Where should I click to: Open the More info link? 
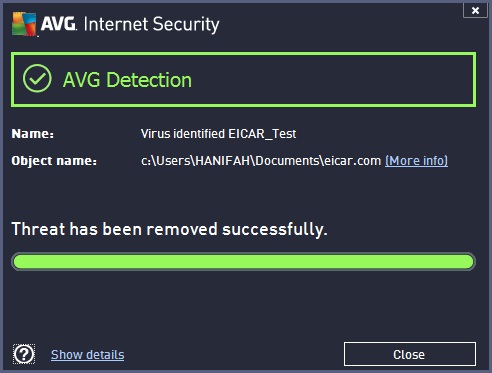point(416,161)
